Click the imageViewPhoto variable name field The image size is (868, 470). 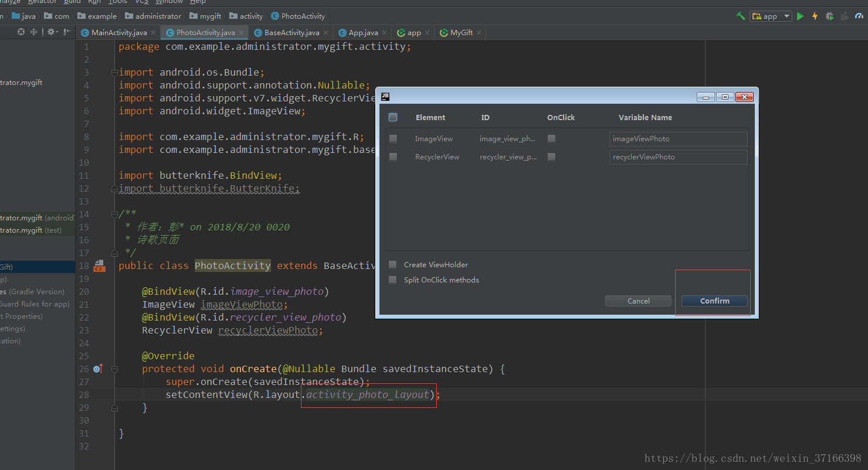tap(678, 139)
